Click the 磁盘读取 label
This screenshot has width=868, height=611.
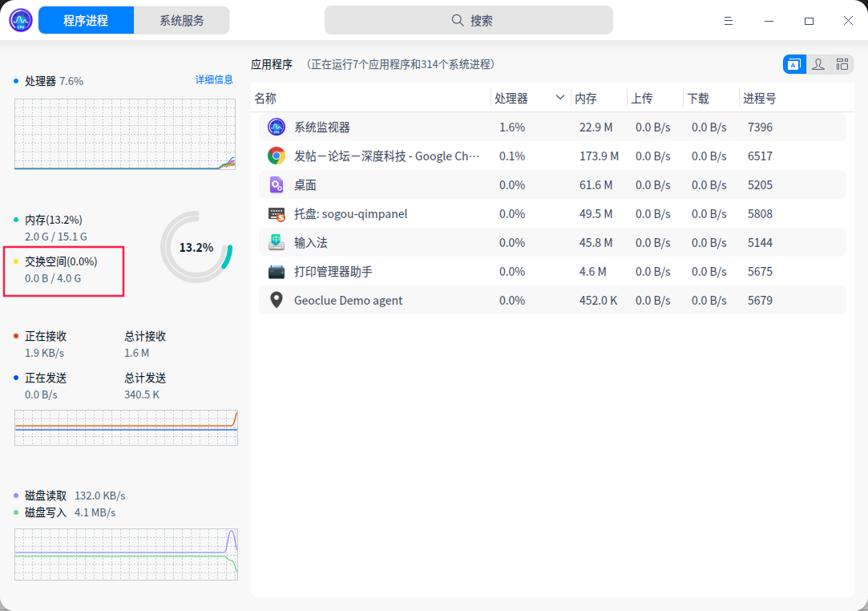point(46,496)
